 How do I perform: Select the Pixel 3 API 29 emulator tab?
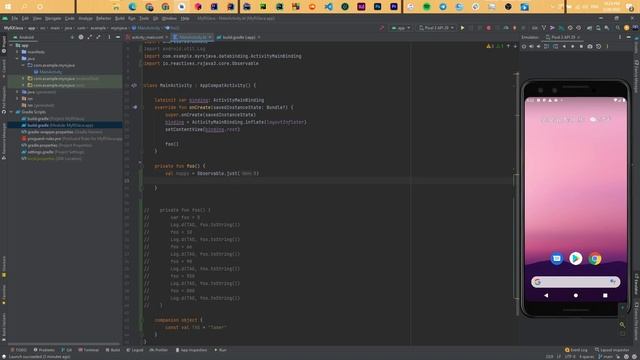coord(563,37)
